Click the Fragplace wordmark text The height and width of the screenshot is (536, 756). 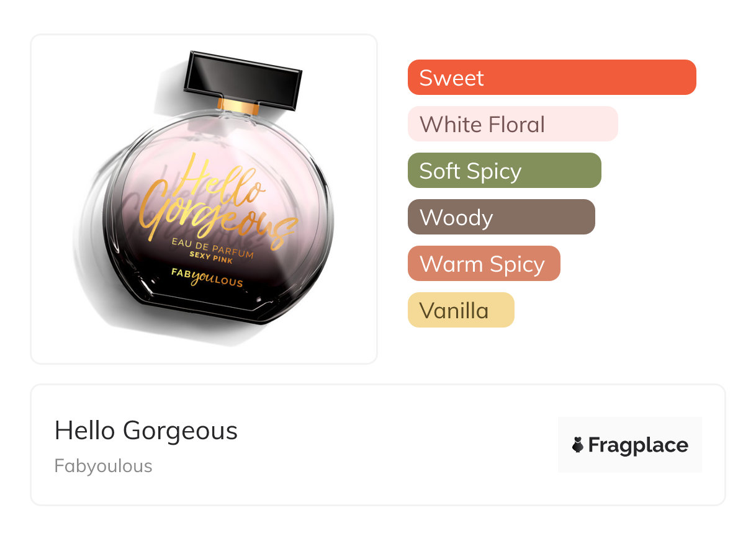pos(638,445)
